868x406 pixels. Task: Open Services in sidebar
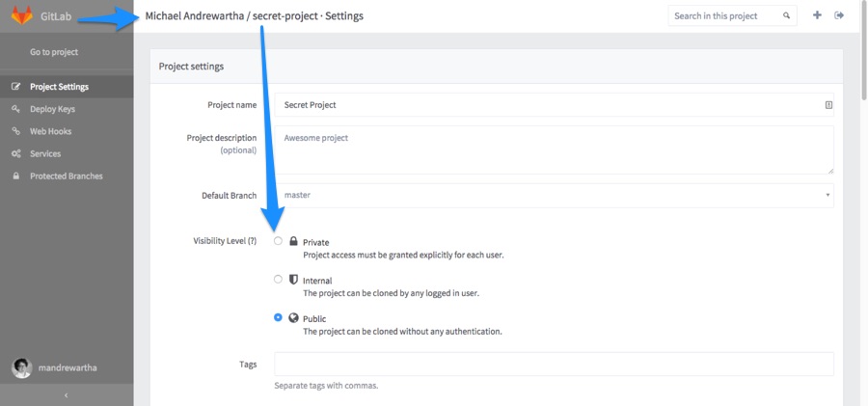[x=67, y=153]
